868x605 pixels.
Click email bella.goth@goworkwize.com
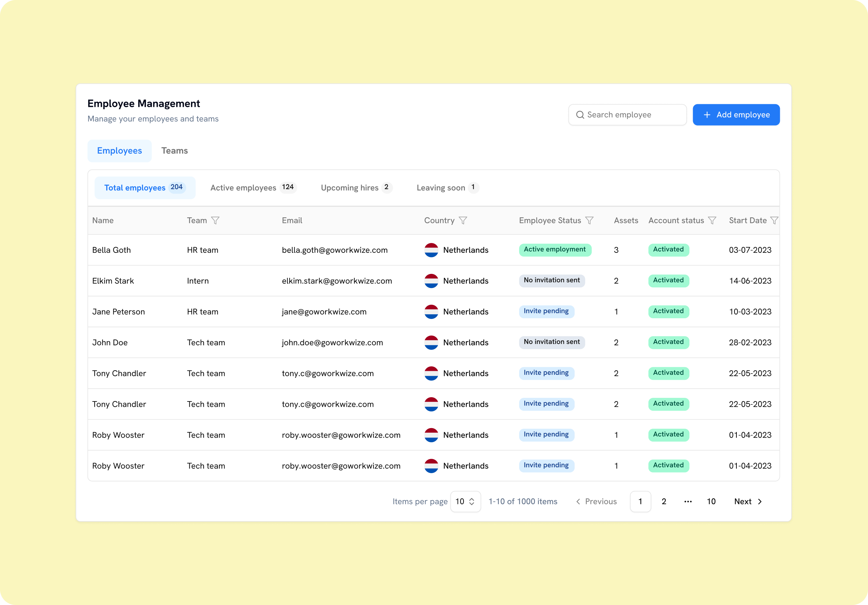pos(335,250)
